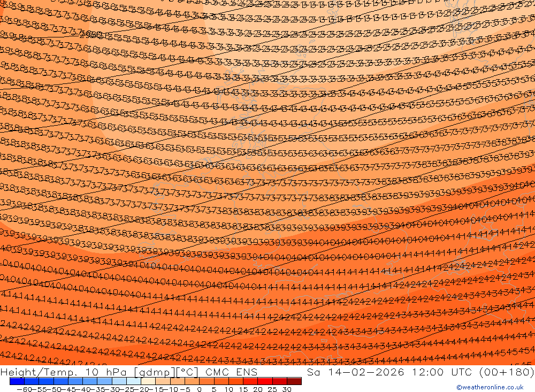The image size is (535, 392).
Task: Pick the light blue swatch for -30 to -25
Action: [x=119, y=381]
